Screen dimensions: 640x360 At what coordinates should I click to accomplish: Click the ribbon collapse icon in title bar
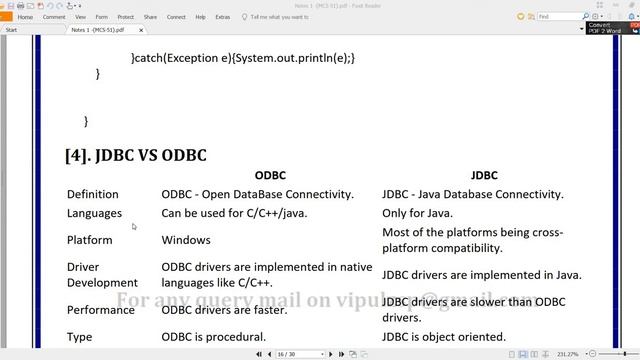tap(599, 5)
